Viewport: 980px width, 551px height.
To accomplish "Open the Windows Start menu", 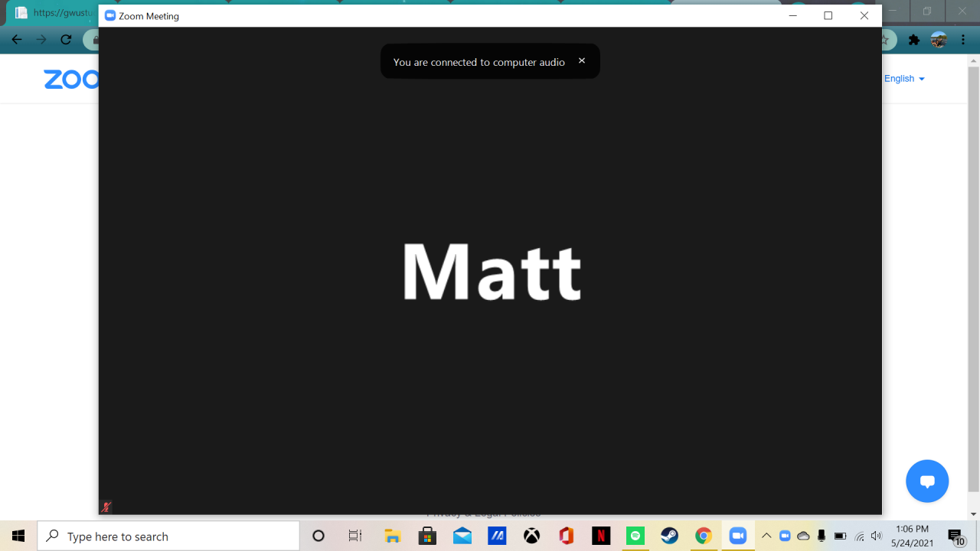I will click(x=18, y=536).
